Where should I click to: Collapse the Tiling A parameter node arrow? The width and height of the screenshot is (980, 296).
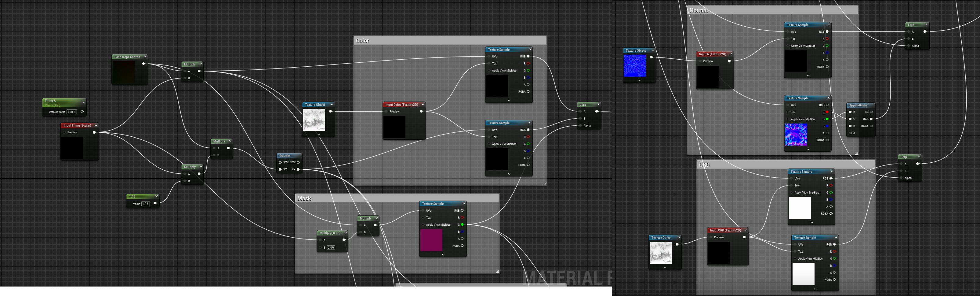[84, 102]
